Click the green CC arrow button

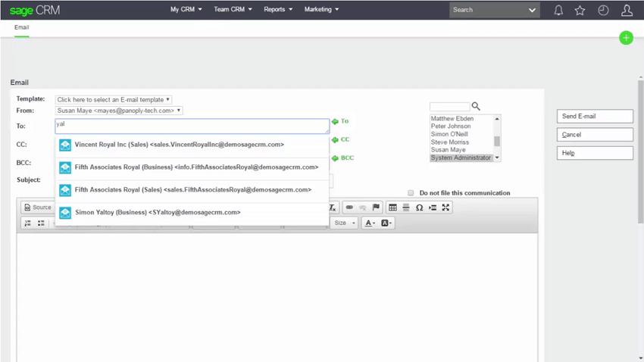[x=340, y=139]
